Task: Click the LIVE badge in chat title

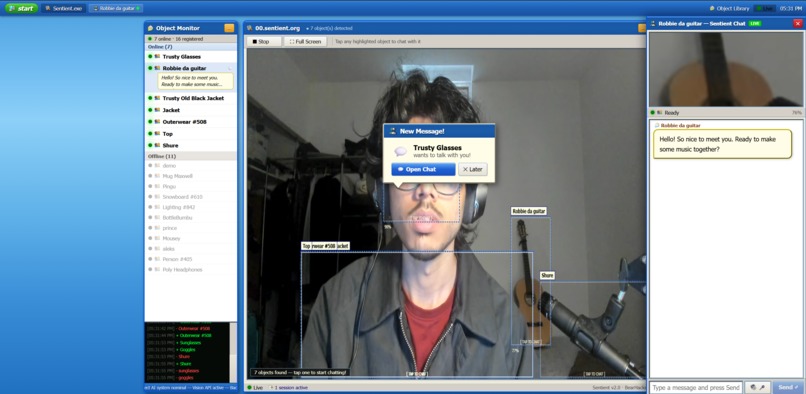Action: tap(755, 24)
